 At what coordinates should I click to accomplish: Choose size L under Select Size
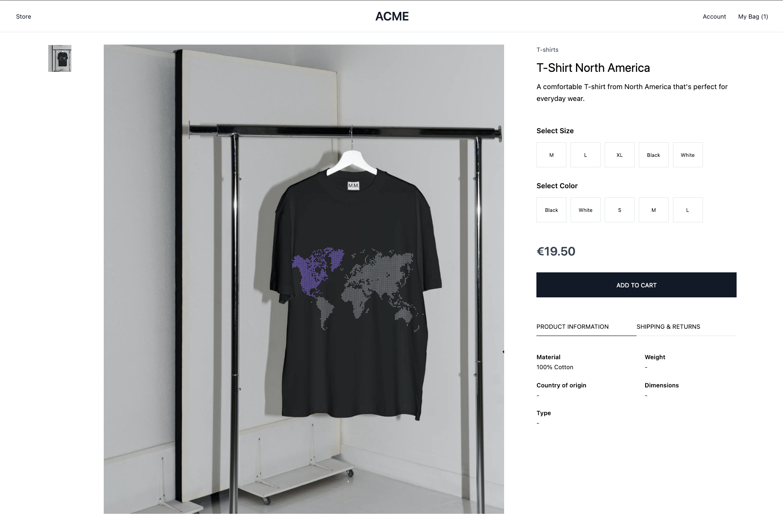[586, 155]
